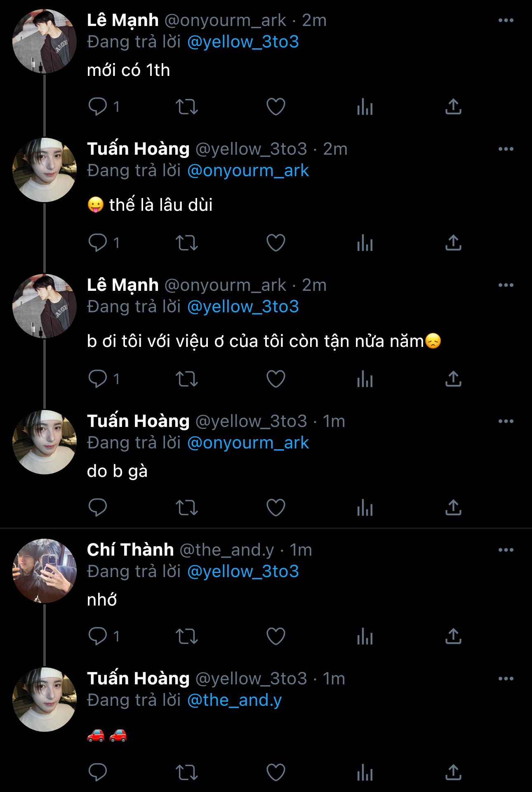
Task: Like Lê Mạnh's "mới có 1th" tweet
Action: pyautogui.click(x=276, y=106)
